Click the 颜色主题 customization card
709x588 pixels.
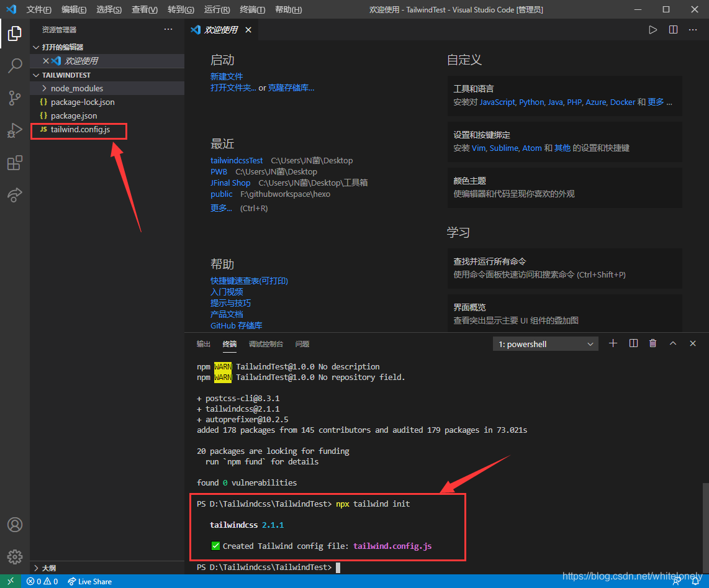(x=565, y=188)
